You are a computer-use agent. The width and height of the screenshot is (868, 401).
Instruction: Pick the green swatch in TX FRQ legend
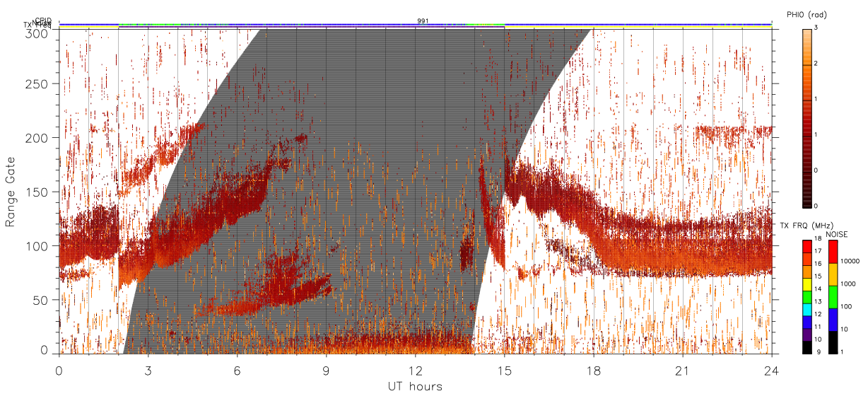[x=807, y=297]
